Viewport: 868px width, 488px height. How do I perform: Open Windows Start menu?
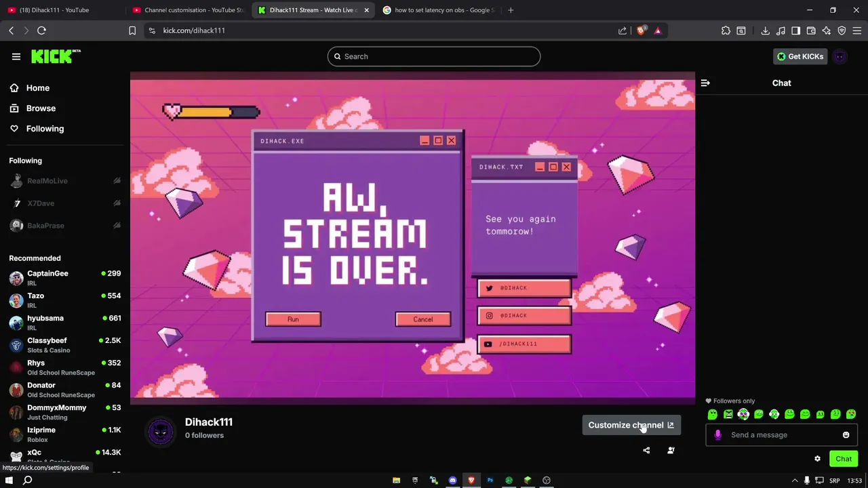click(x=9, y=480)
